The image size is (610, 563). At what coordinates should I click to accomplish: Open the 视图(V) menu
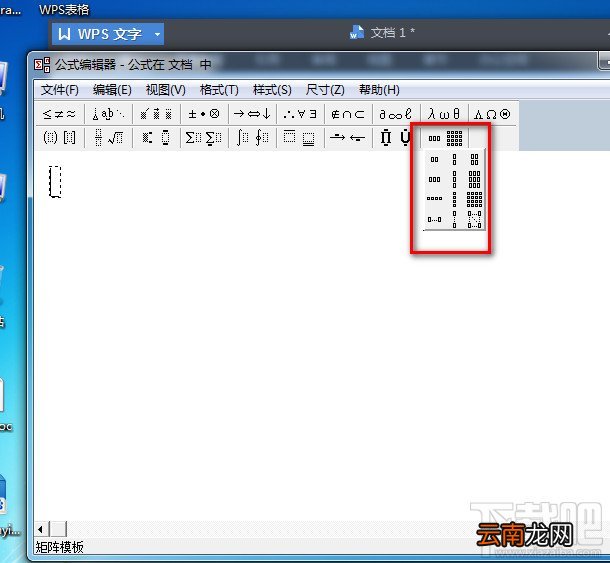pos(165,90)
